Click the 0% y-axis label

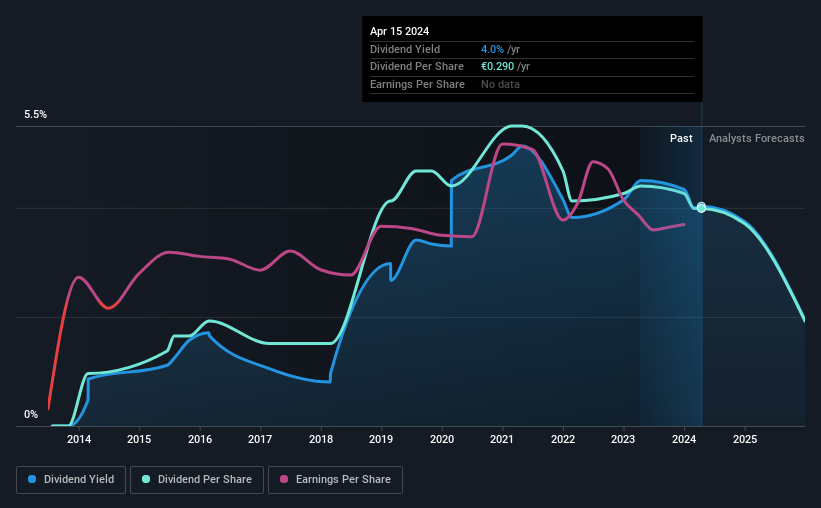[31, 415]
